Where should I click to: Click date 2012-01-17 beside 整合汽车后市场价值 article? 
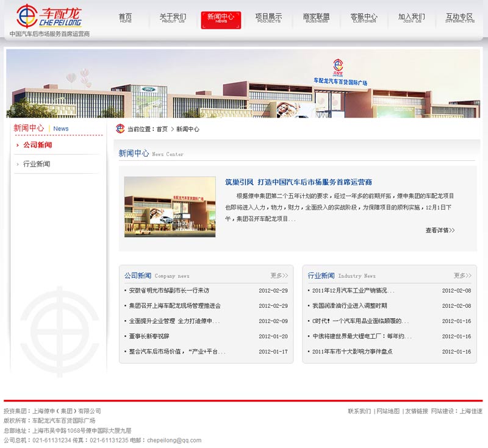[273, 351]
